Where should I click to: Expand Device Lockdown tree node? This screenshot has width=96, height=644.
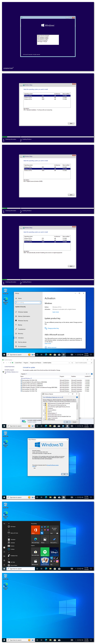pyautogui.click(x=44, y=410)
